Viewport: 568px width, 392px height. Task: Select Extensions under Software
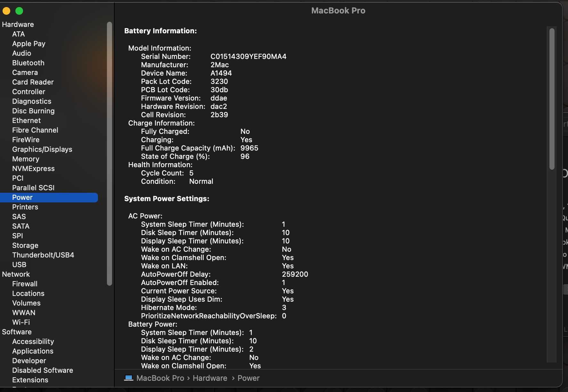click(x=30, y=380)
